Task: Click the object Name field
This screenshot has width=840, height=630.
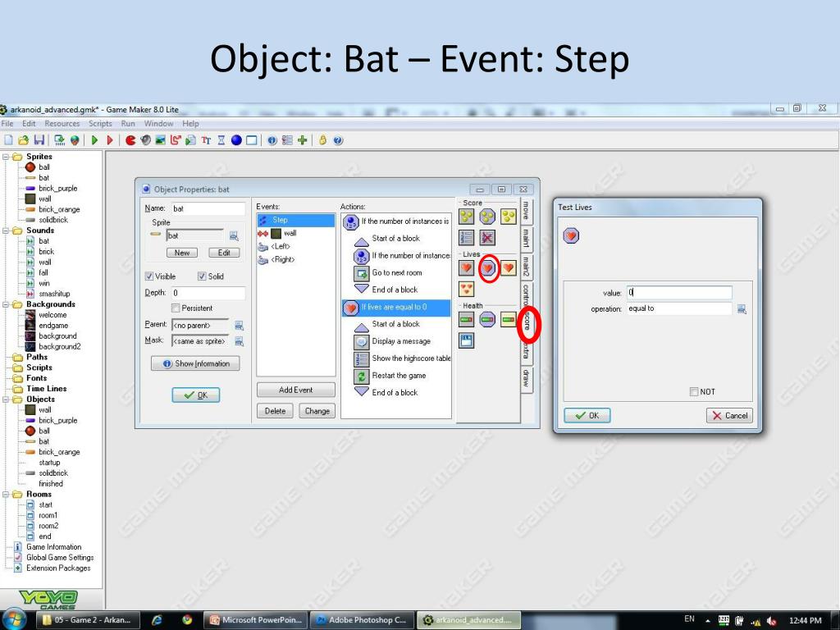Action: coord(208,208)
